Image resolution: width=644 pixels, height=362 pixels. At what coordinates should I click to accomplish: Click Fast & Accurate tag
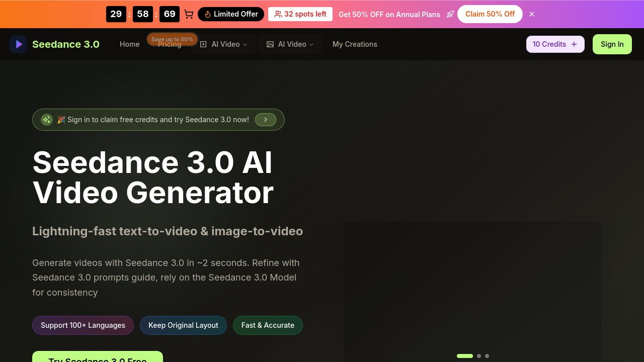pos(268,325)
